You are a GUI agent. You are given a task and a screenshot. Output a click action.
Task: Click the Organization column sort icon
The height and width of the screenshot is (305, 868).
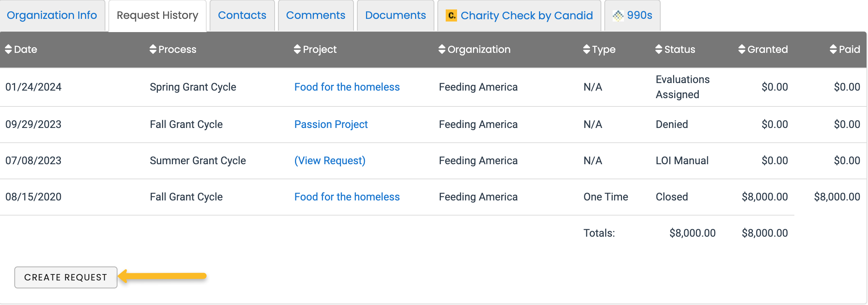pyautogui.click(x=442, y=49)
